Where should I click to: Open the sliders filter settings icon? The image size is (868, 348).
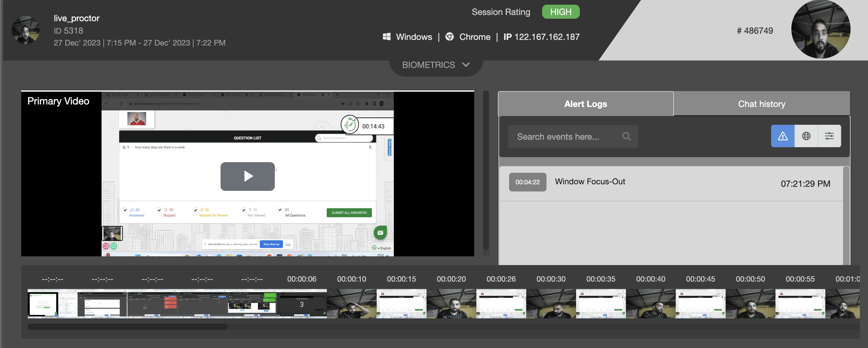click(x=829, y=136)
